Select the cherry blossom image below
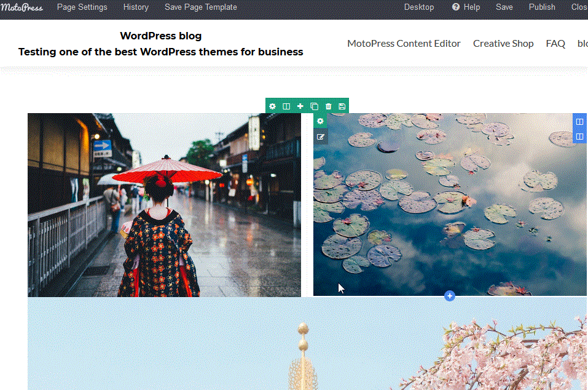 (307, 343)
